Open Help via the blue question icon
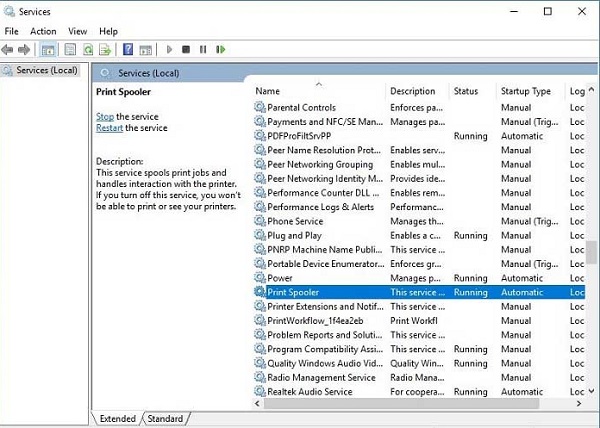600x428 pixels. click(x=128, y=49)
